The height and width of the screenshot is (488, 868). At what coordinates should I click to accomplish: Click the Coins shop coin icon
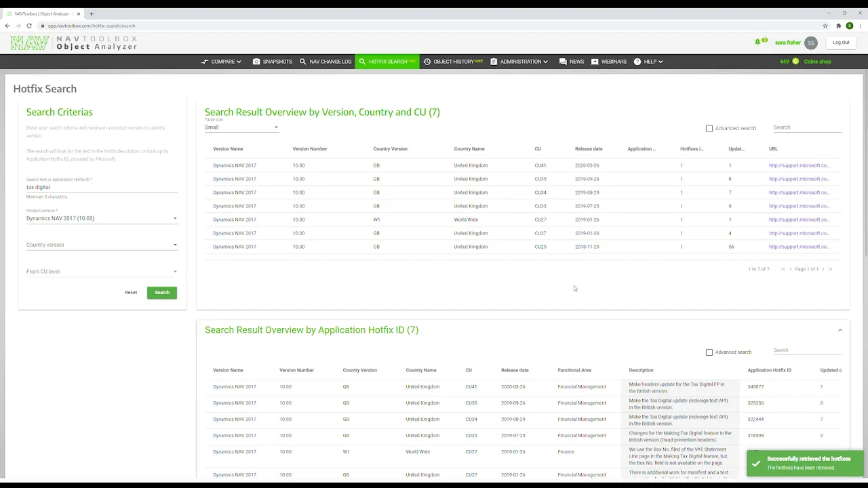(795, 62)
